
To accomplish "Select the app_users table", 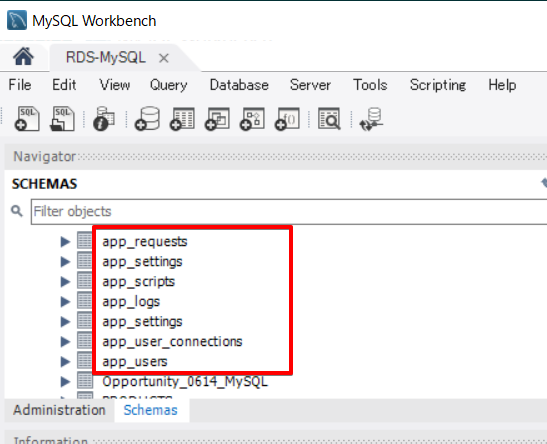I will (x=135, y=362).
